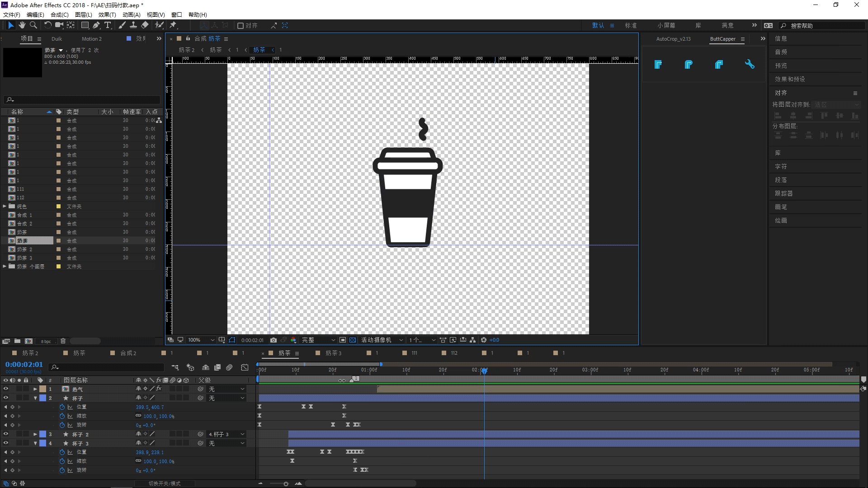Open the 效果和预设 panel
This screenshot has height=488, width=868.
tap(790, 79)
